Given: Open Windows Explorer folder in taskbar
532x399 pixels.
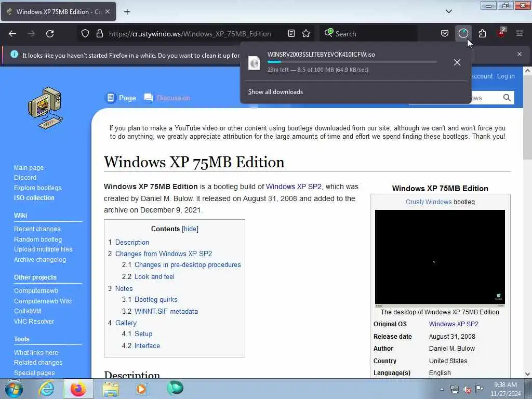Looking at the screenshot, I should [111, 389].
